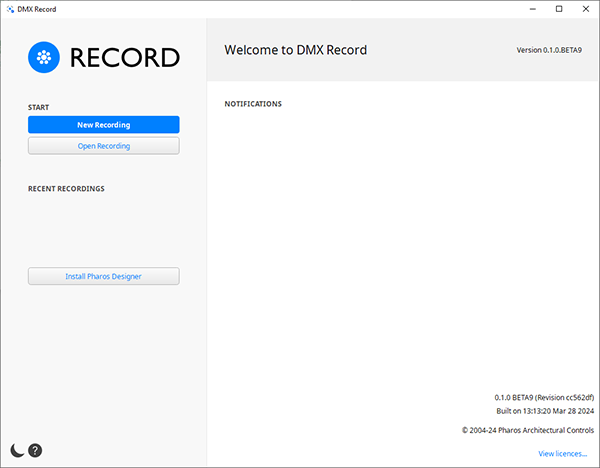
Task: Open Recording from file
Action: [104, 146]
